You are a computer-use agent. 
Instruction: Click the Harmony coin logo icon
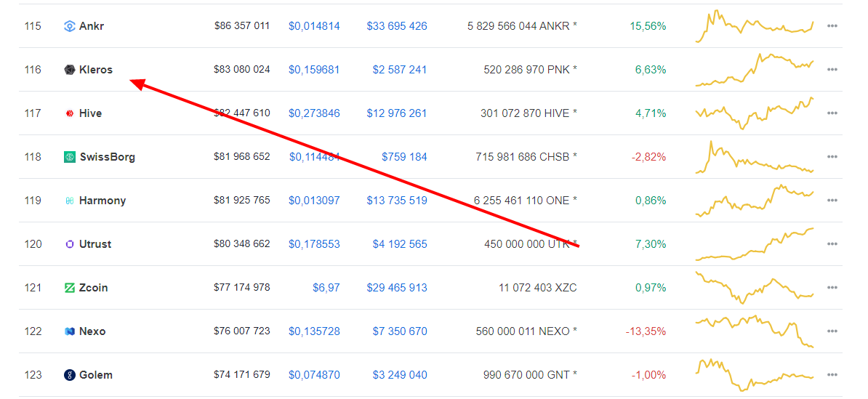pyautogui.click(x=69, y=201)
